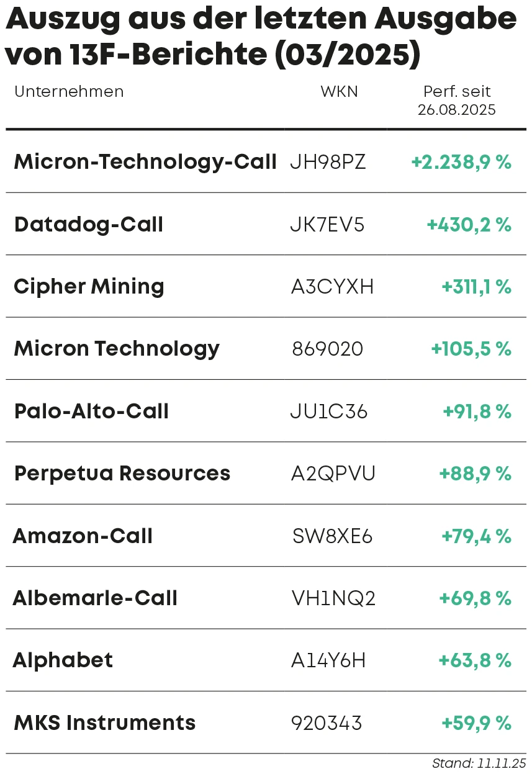This screenshot has width=532, height=774.
Task: Click the WKN column header
Action: tap(339, 92)
